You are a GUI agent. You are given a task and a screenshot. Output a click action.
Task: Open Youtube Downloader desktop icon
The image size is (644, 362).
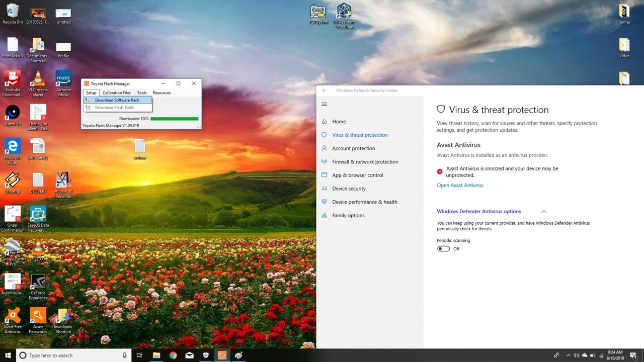[13, 83]
